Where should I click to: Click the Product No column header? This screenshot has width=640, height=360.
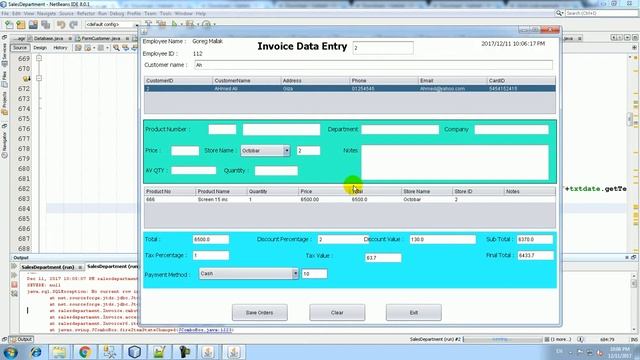tap(170, 191)
